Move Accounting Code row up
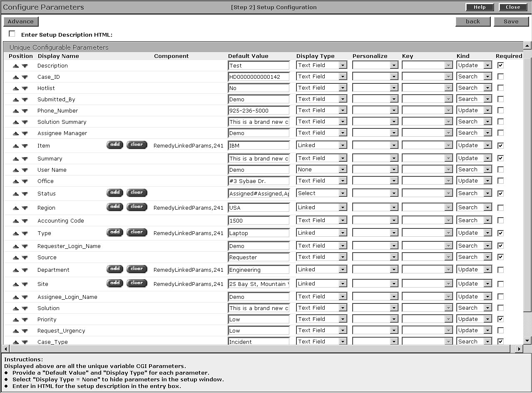 [x=16, y=221]
